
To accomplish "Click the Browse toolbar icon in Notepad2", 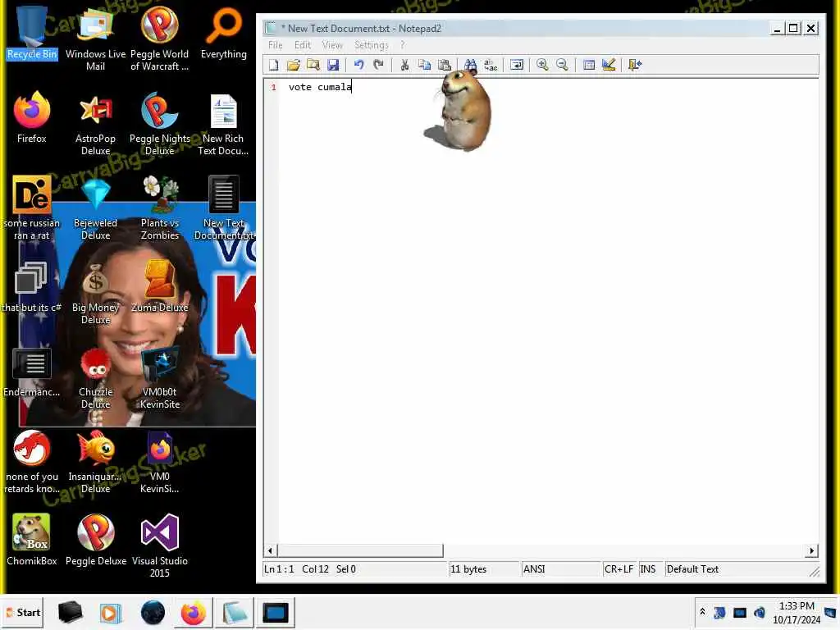I will tap(313, 65).
